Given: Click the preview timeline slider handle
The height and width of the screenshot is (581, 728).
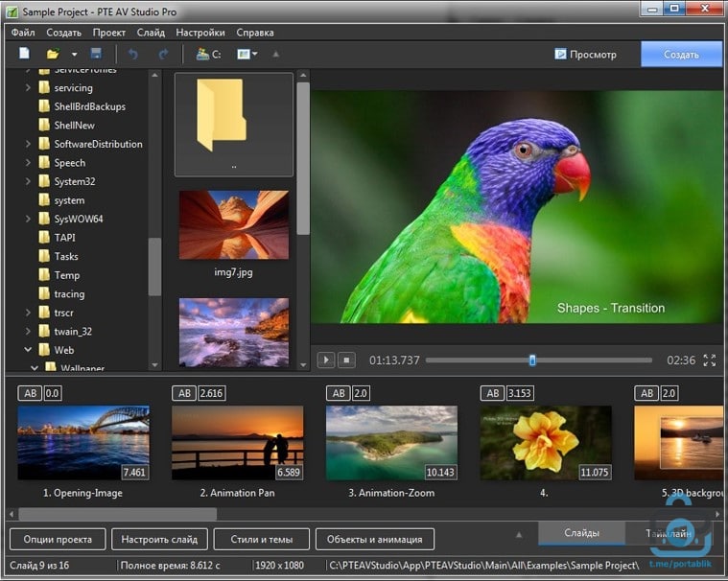Looking at the screenshot, I should 532,360.
